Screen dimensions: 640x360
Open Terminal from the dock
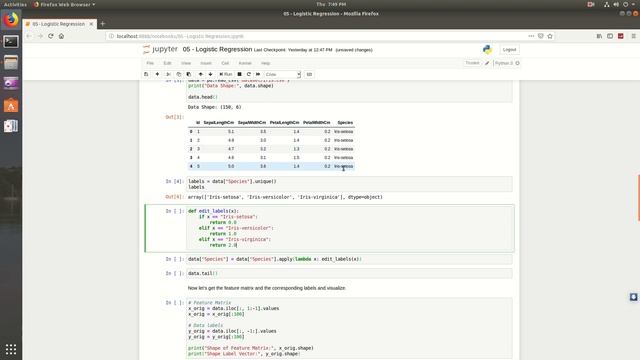point(11,42)
